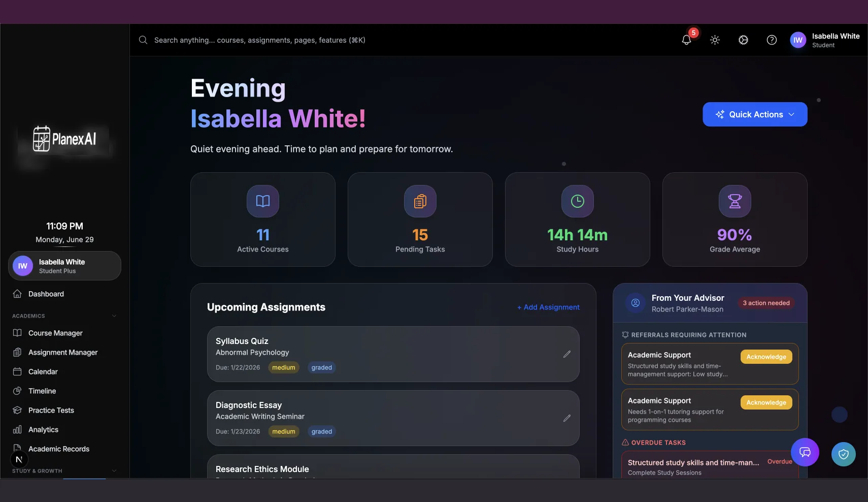This screenshot has height=502, width=868.
Task: Click the Assignment Manager clipboard icon
Action: (17, 353)
